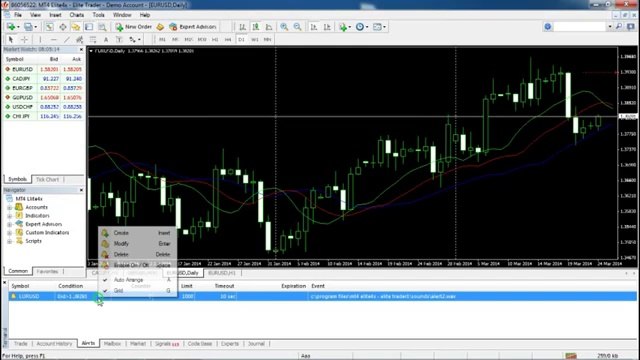
Task: Select the equidistant channel tool
Action: click(x=80, y=40)
